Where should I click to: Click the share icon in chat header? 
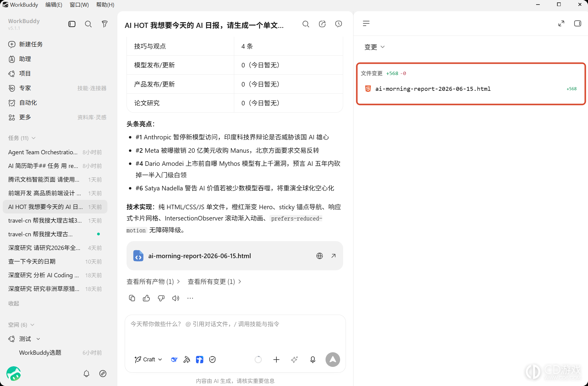click(x=322, y=24)
